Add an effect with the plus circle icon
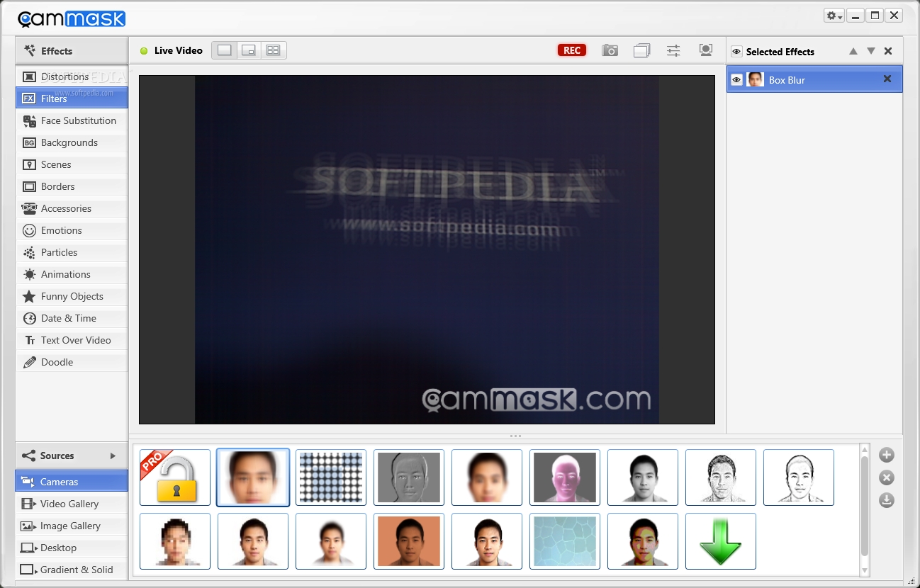 coord(886,455)
